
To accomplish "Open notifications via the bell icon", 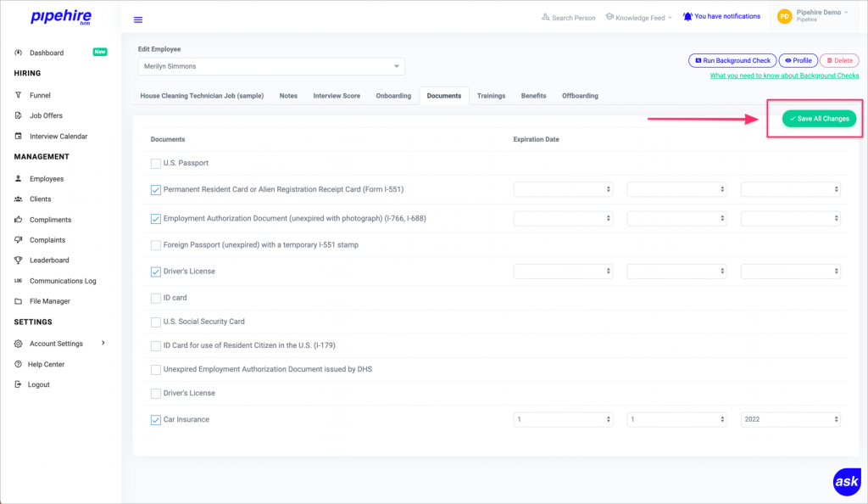I will pos(687,15).
